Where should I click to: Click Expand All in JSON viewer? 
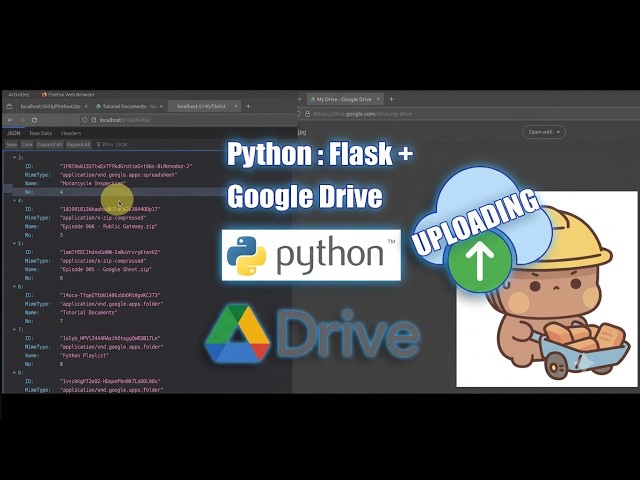pyautogui.click(x=78, y=144)
